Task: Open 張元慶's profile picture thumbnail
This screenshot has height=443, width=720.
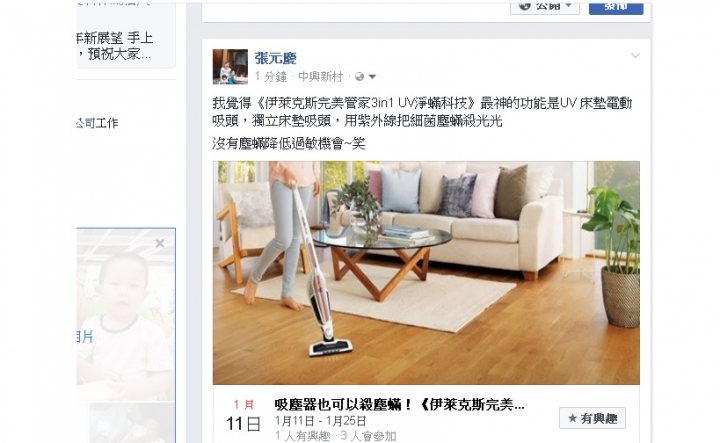Action: click(230, 67)
